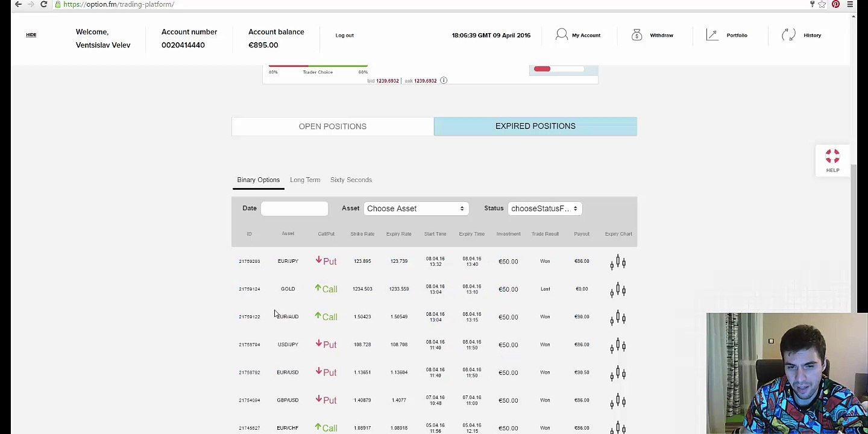Click the Expiry Chart column header

tap(618, 234)
